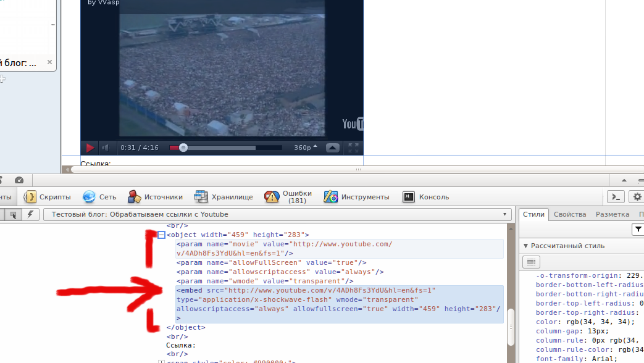
Task: Toggle the command line button
Action: (616, 197)
